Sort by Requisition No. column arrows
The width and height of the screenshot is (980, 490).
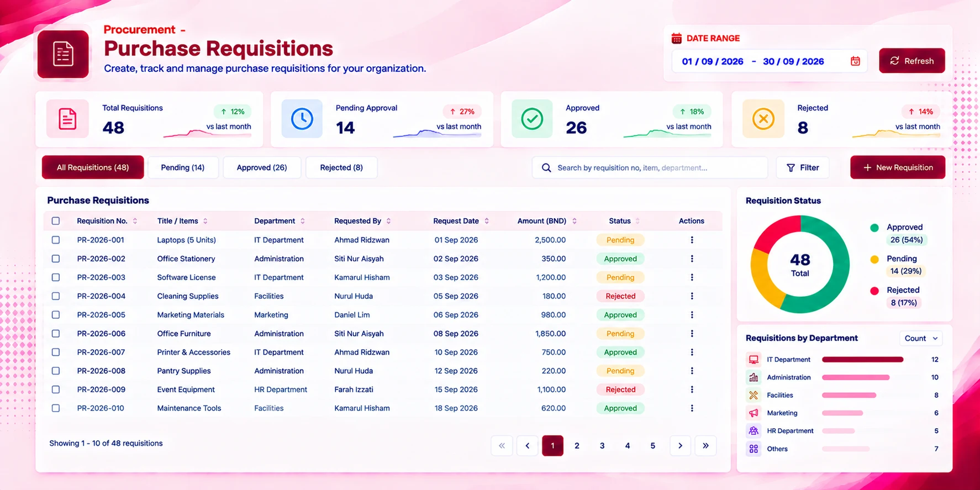(135, 221)
